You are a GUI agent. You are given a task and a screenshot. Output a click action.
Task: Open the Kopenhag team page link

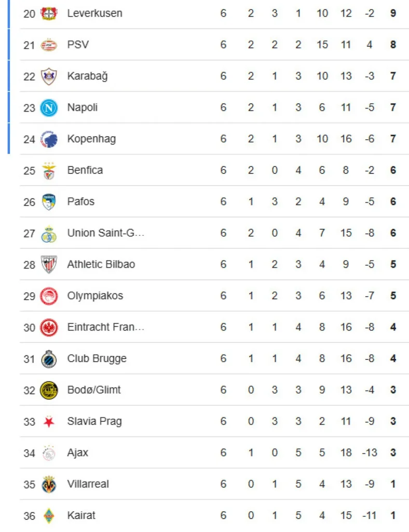(x=91, y=139)
